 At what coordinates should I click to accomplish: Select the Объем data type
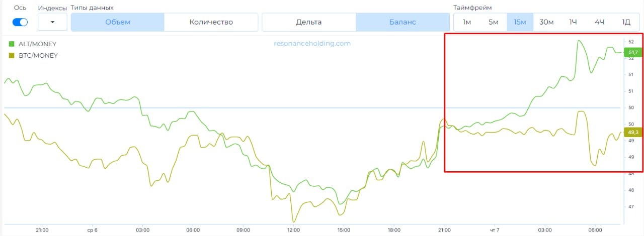coord(118,22)
